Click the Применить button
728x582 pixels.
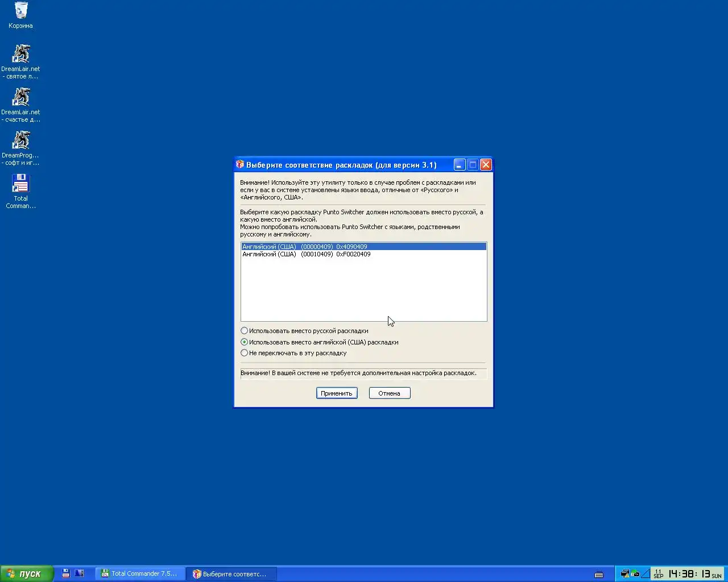[337, 393]
